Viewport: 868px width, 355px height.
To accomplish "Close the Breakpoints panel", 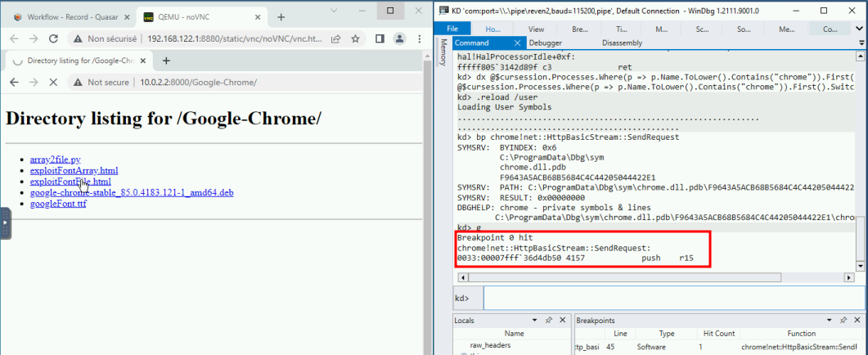I will tap(857, 320).
